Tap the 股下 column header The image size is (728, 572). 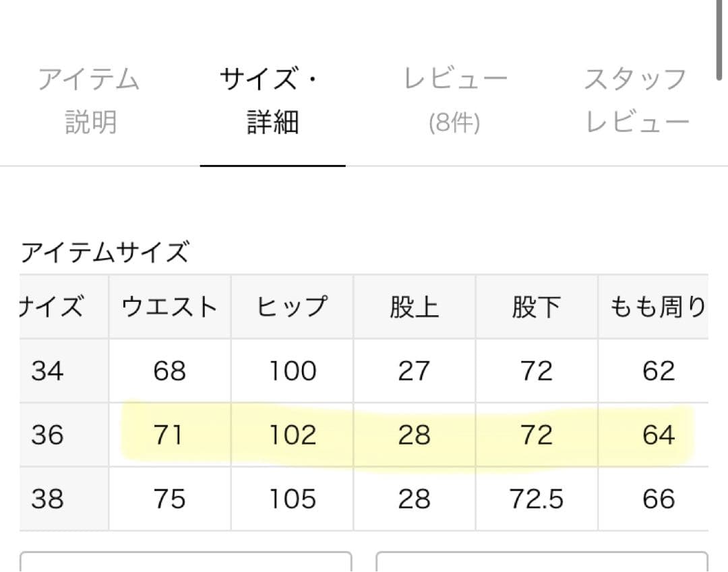(x=536, y=307)
